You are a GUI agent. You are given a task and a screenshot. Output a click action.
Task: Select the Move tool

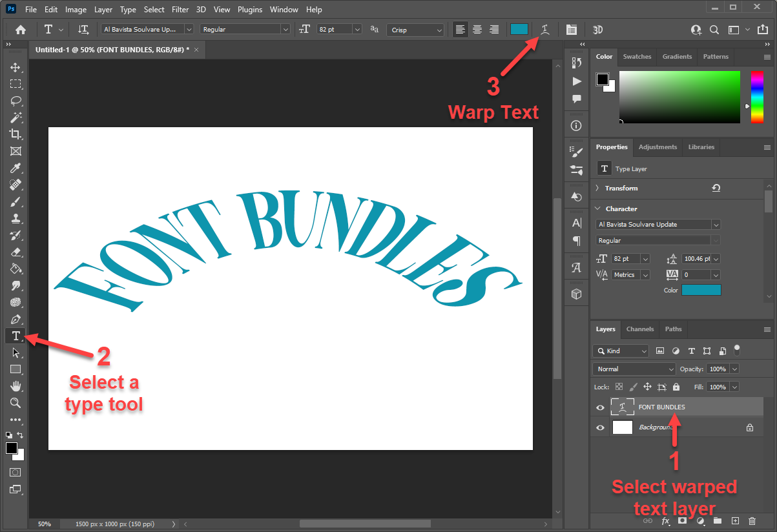[16, 67]
